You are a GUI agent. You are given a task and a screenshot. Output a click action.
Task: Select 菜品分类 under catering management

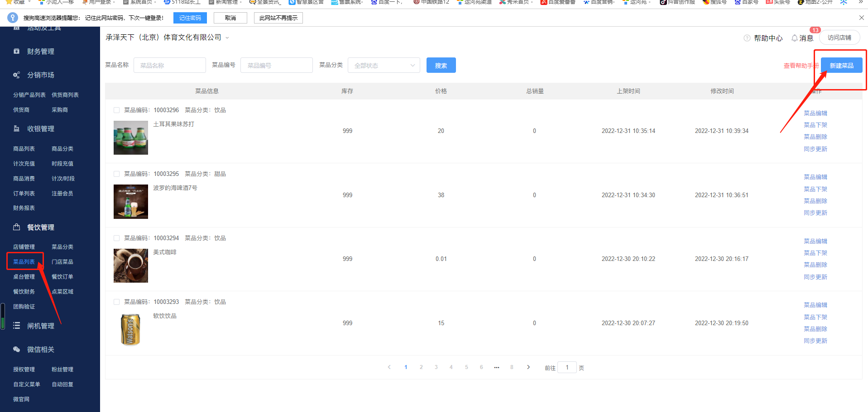pos(62,247)
